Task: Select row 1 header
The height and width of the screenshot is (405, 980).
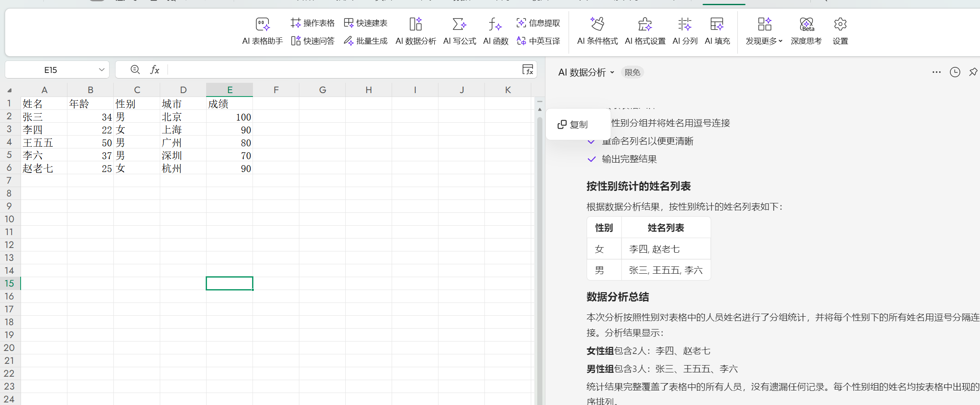Action: click(9, 103)
